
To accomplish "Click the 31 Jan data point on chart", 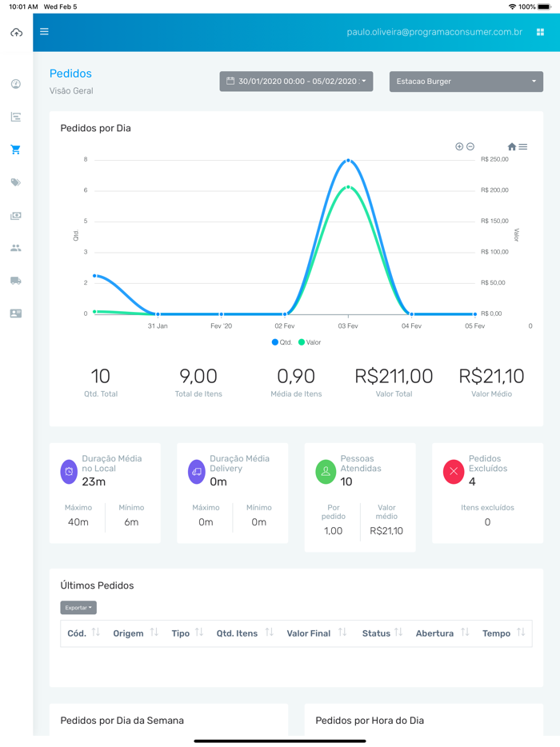I will tap(158, 314).
